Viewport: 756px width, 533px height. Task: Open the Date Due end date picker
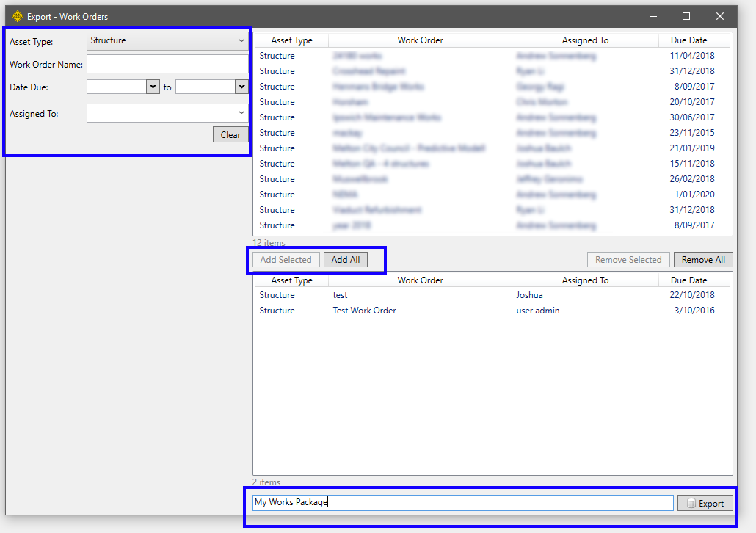click(241, 87)
